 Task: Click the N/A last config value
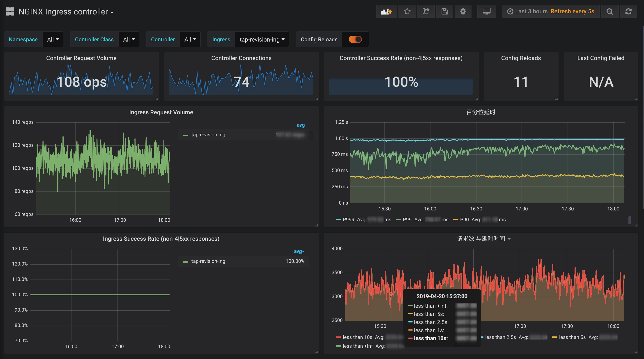(601, 82)
